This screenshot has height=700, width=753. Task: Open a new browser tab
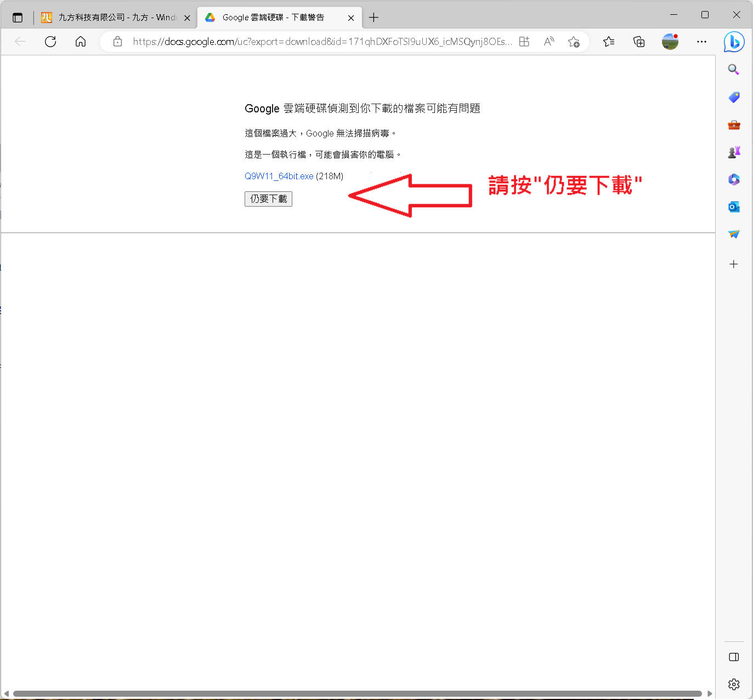[374, 18]
